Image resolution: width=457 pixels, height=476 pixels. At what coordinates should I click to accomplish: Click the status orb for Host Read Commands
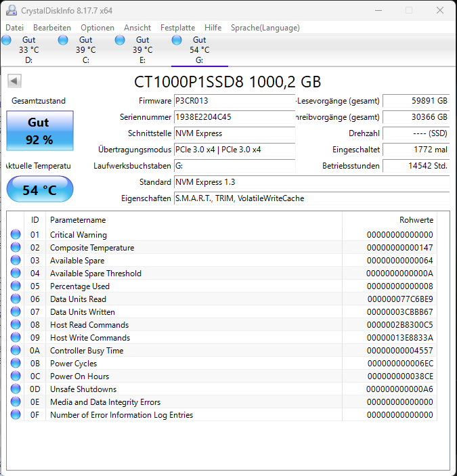point(16,324)
